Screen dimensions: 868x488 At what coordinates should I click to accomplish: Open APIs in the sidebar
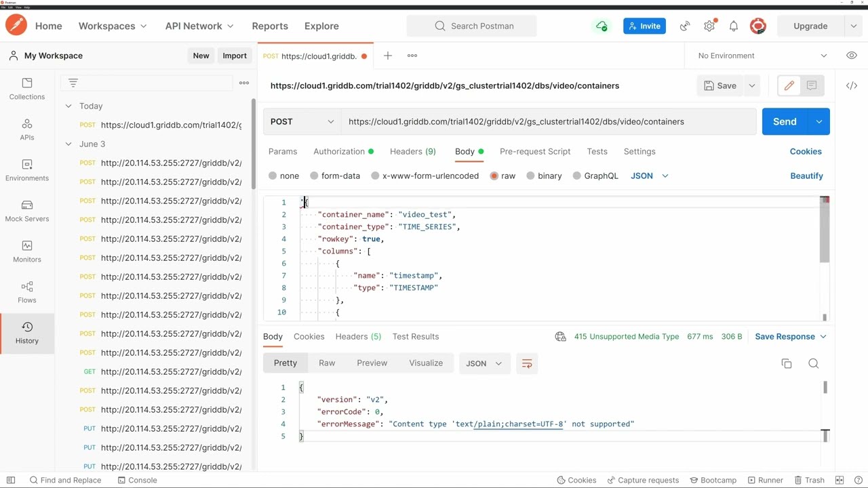coord(27,129)
